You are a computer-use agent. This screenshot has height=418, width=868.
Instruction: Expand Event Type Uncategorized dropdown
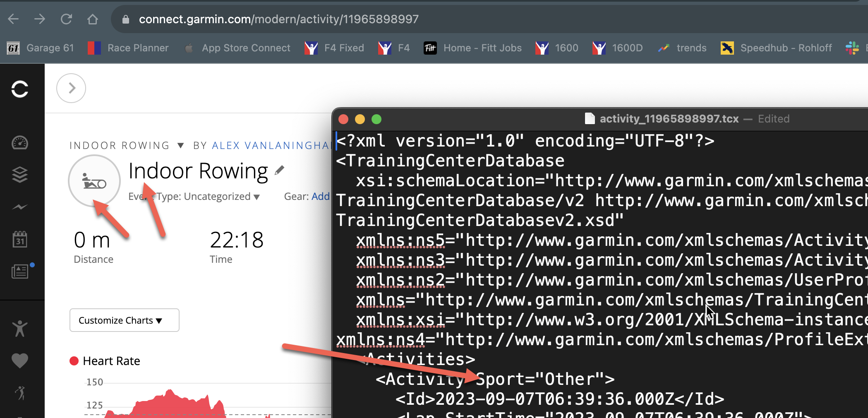tap(194, 196)
